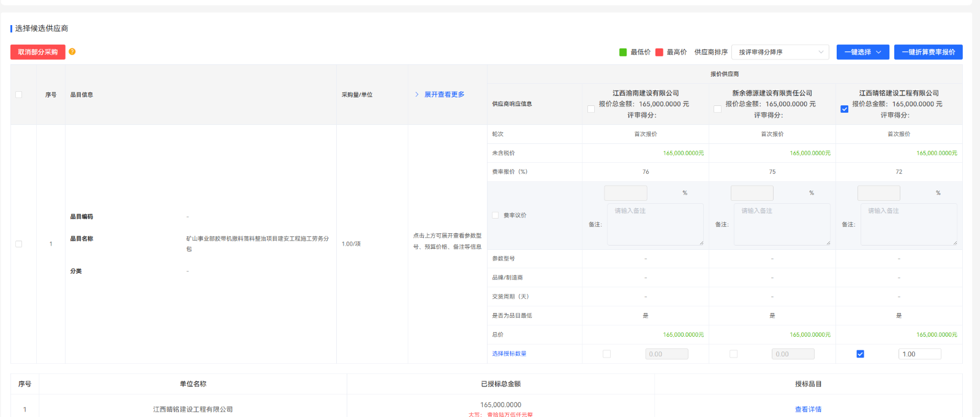Click the green 最低价 legend swatch
Viewport: 980px width, 417px height.
623,53
